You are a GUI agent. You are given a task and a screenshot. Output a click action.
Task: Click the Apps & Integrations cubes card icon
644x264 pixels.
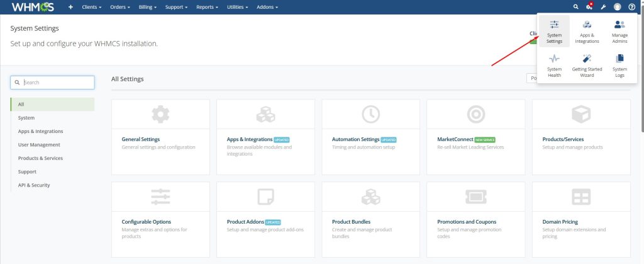tap(266, 114)
